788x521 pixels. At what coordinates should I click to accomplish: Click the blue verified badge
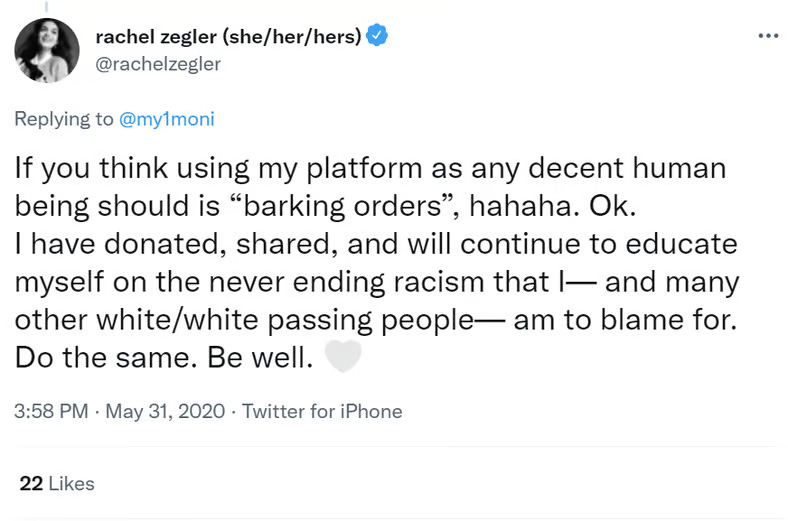(x=377, y=37)
